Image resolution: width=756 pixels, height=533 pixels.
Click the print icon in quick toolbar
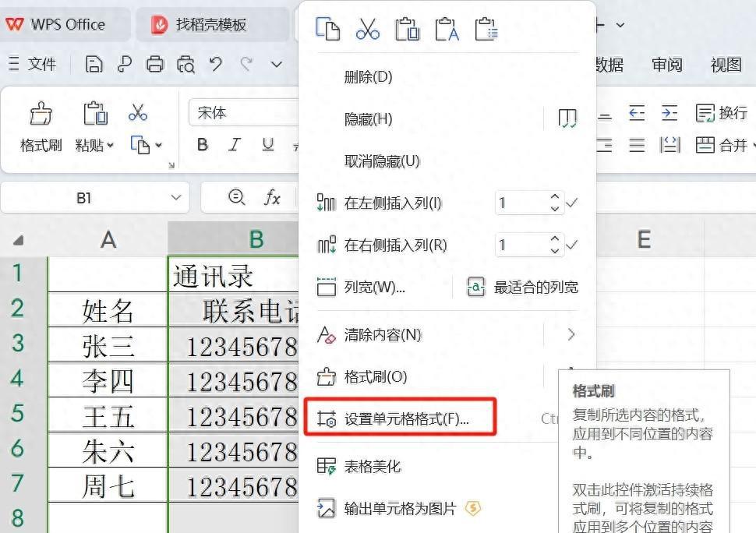[x=155, y=64]
